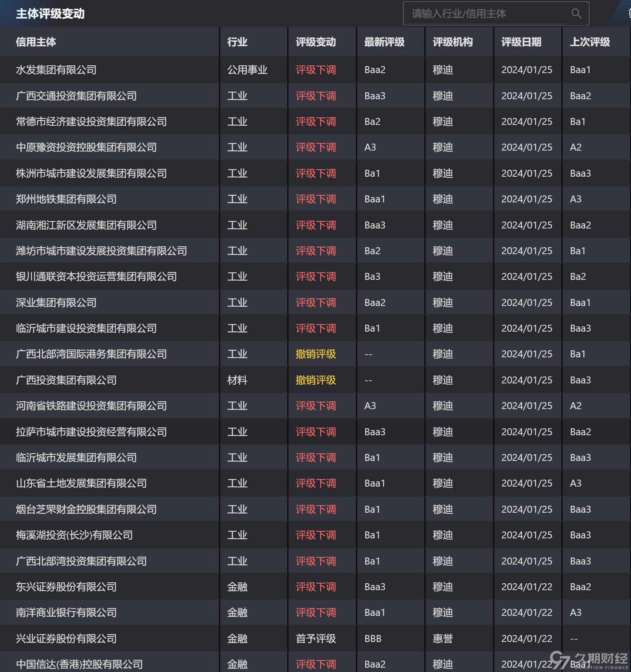Click 穆迪 agency in 水发集团 row
Viewport: 631px width, 672px height.
tap(443, 70)
